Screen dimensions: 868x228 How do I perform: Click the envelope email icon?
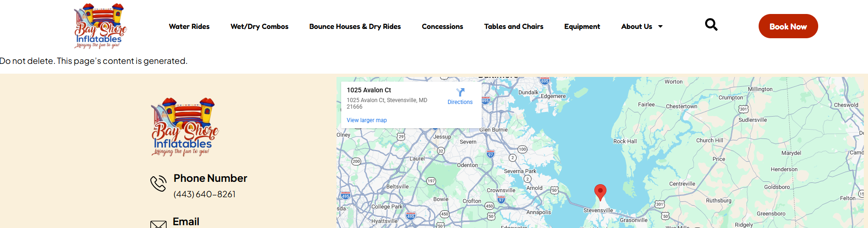pyautogui.click(x=158, y=224)
